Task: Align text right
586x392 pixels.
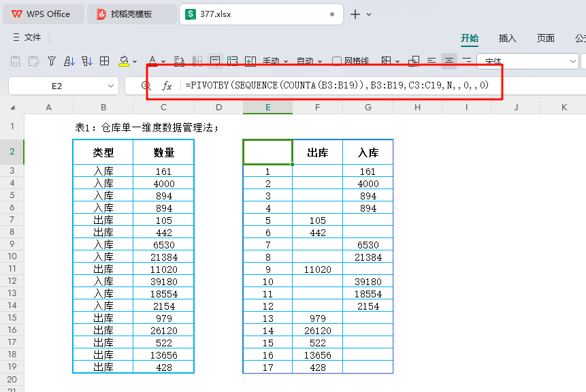Action: 466,61
